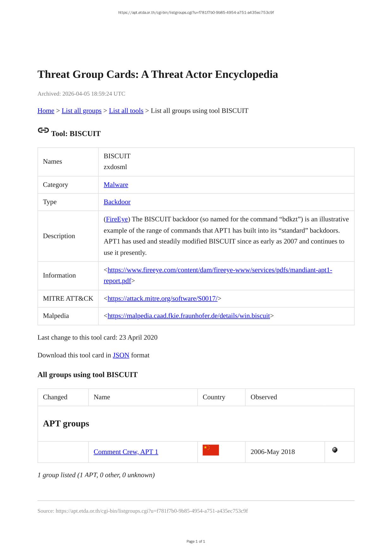Click the FireEye source link

pos(117,219)
